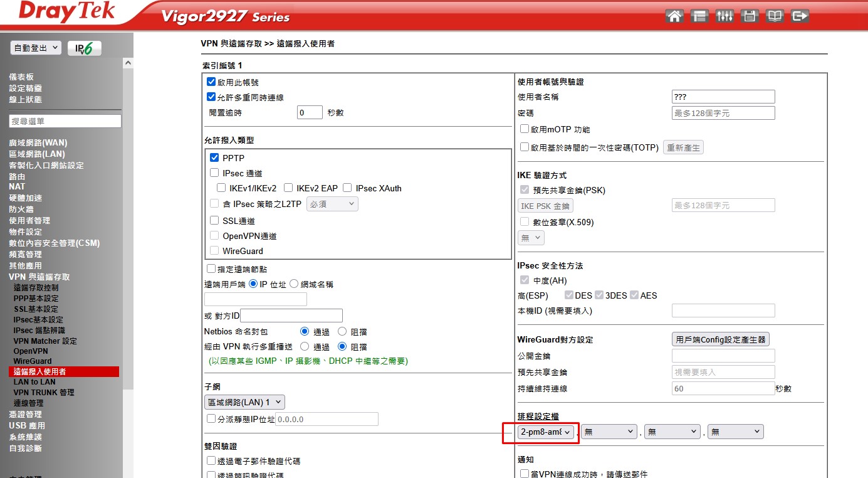Image resolution: width=868 pixels, height=478 pixels.
Task: Open the open-book manual icon
Action: point(775,16)
